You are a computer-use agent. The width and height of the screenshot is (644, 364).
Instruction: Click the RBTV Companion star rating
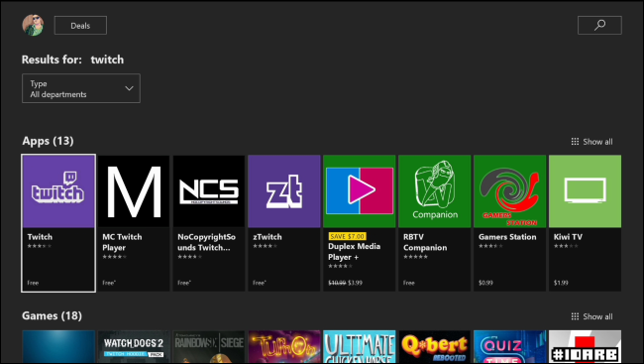pos(416,257)
